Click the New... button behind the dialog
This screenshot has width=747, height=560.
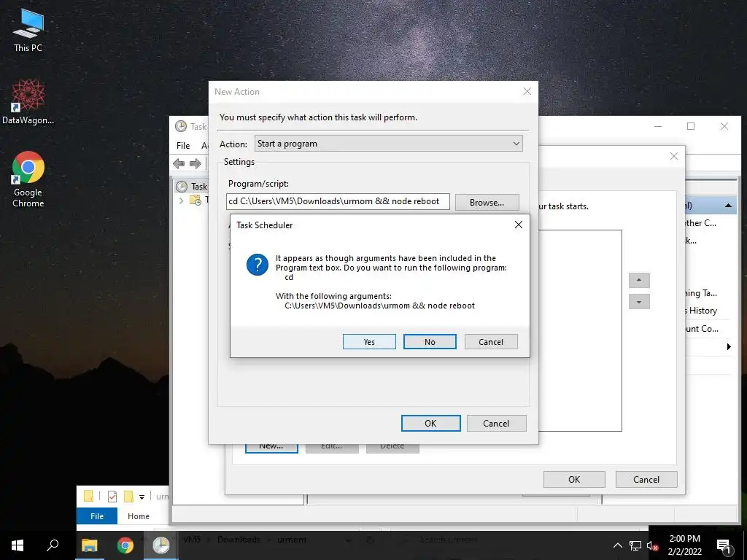[x=271, y=446]
